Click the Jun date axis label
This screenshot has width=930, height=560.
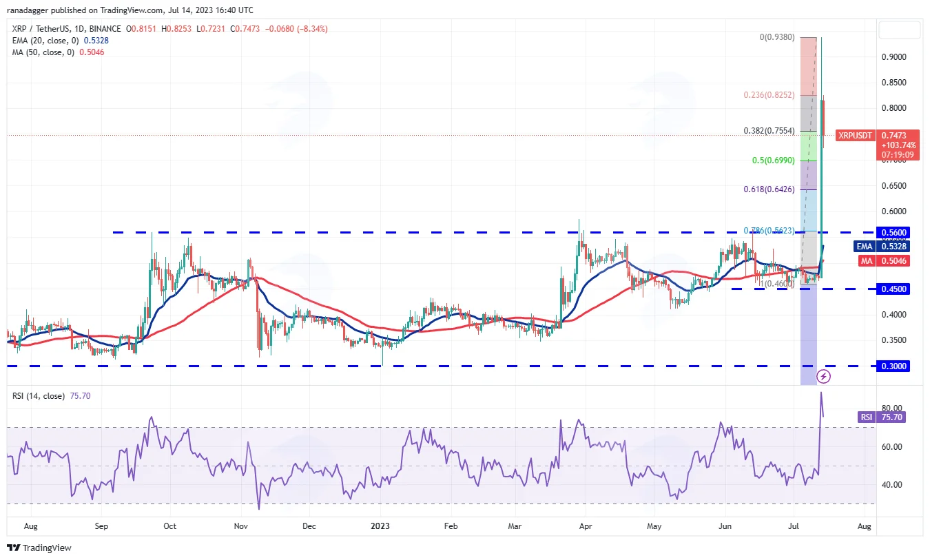(725, 526)
